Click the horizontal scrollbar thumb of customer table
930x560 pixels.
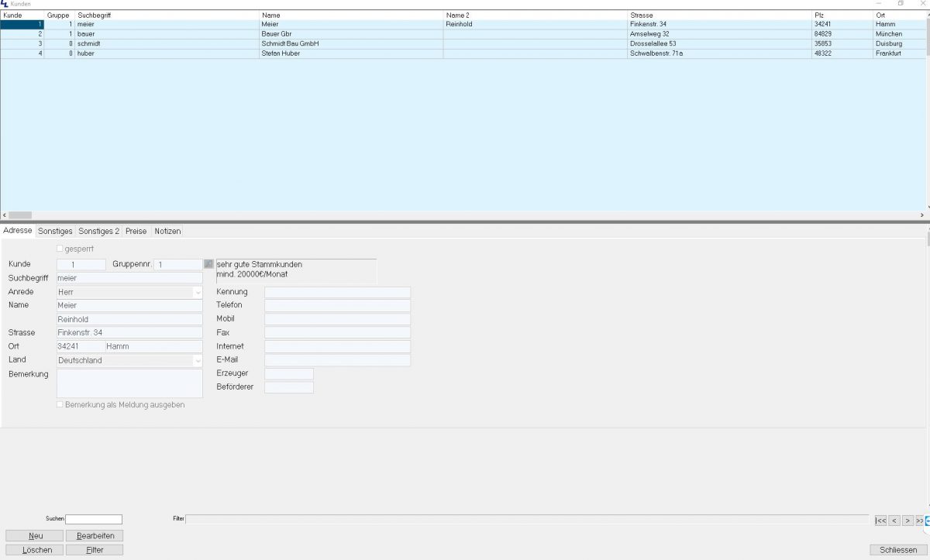[20, 215]
